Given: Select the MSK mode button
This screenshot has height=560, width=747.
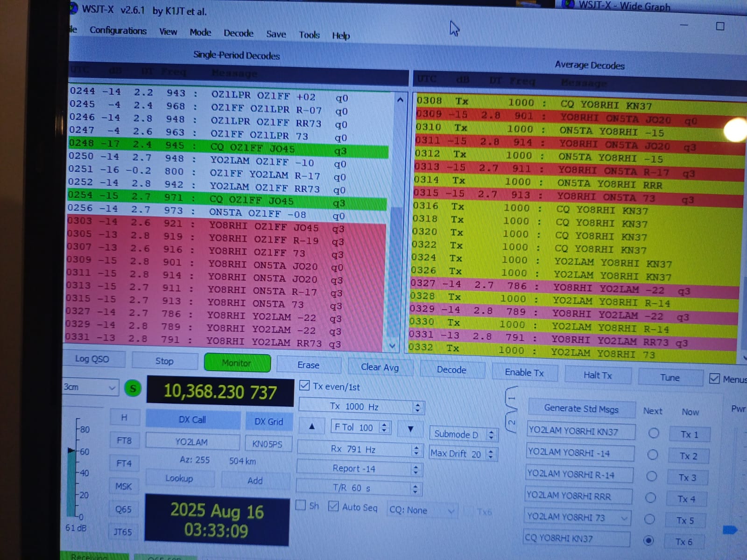Looking at the screenshot, I should click(123, 486).
